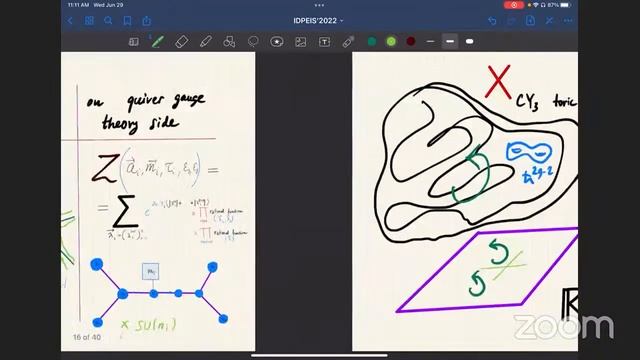Select the thinnest stroke width
640x360 pixels.
pyautogui.click(x=430, y=41)
